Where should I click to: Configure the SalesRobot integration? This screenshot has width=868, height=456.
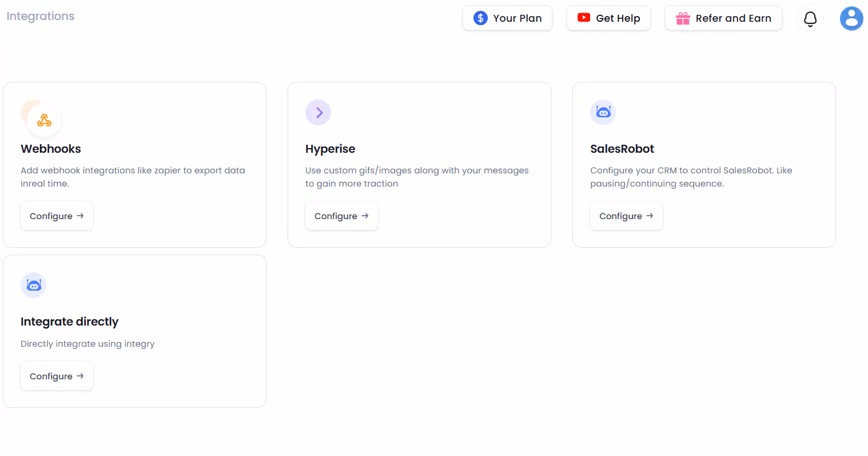626,216
